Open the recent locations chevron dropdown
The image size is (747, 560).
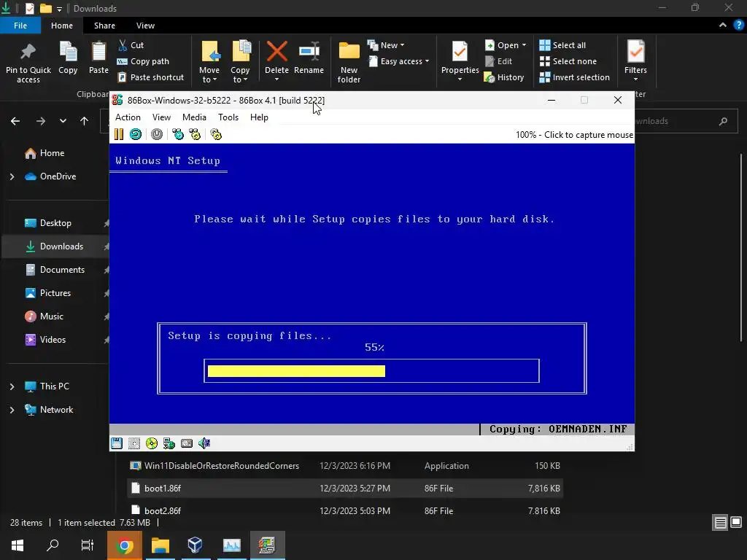click(63, 121)
